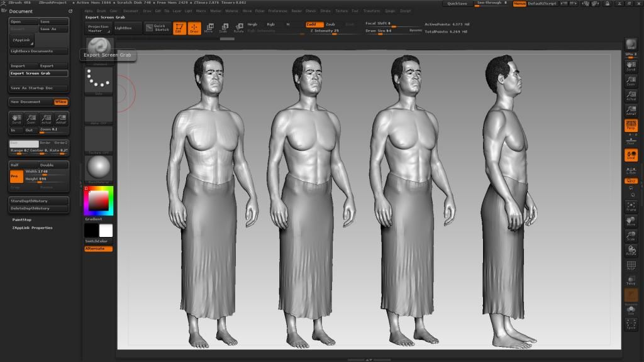This screenshot has height=362, width=644.
Task: Toggle Pro proportional constraint button
Action: click(x=16, y=176)
